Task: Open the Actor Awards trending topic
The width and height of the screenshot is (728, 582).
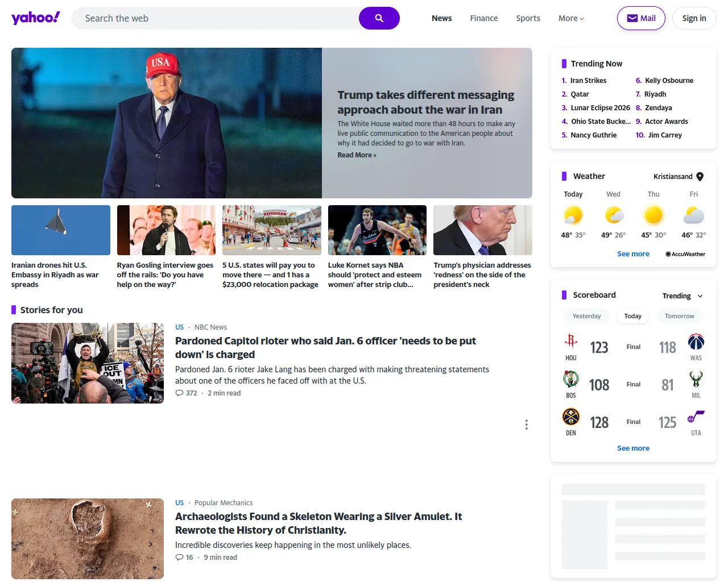Action: tap(667, 122)
